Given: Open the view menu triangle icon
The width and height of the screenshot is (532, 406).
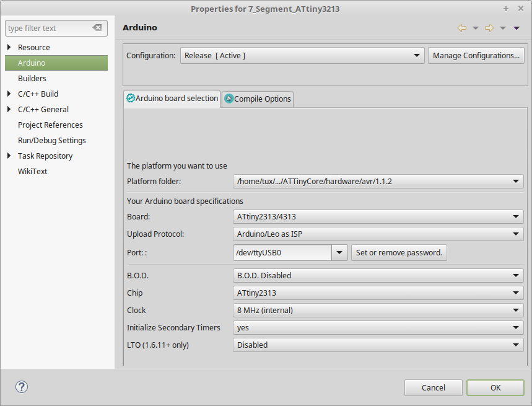Looking at the screenshot, I should pos(517,28).
